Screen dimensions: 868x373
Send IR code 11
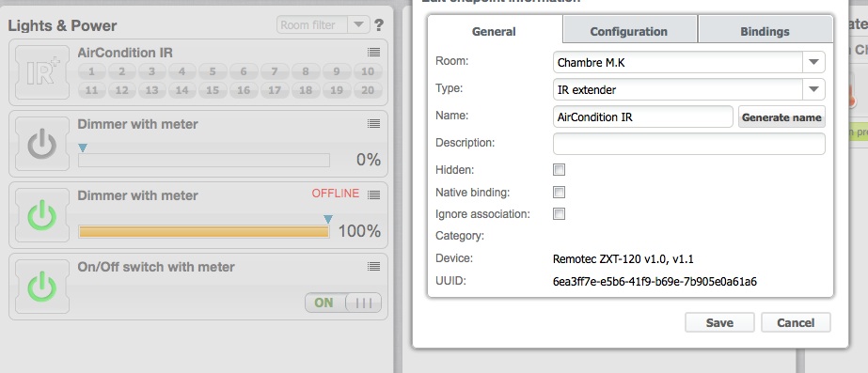pyautogui.click(x=92, y=90)
